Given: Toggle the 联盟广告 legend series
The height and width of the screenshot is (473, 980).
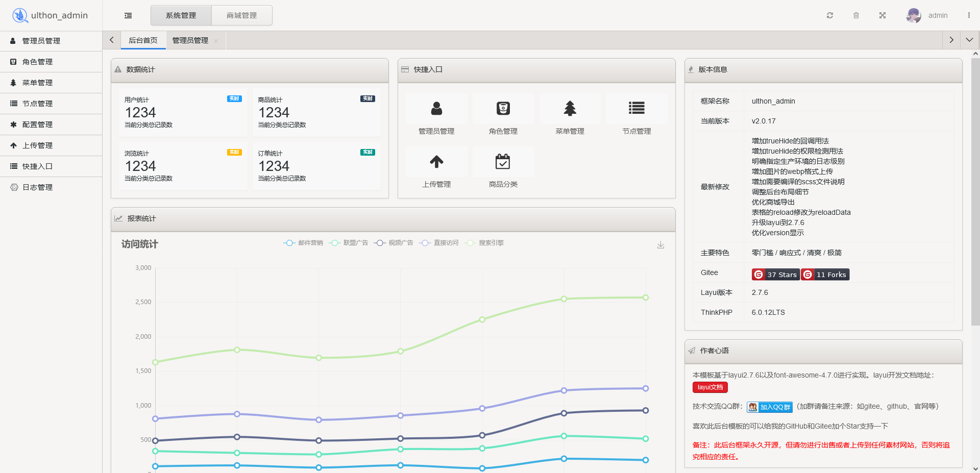Looking at the screenshot, I should coord(349,243).
